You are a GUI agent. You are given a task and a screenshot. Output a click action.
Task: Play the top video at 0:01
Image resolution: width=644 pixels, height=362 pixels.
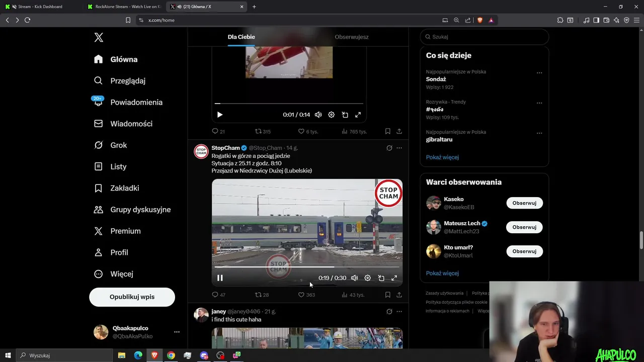(220, 115)
